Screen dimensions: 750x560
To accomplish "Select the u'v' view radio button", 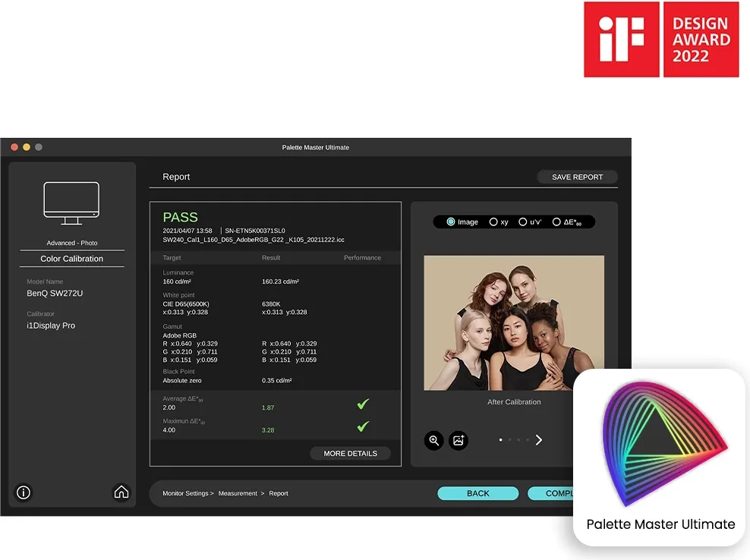I will [523, 222].
